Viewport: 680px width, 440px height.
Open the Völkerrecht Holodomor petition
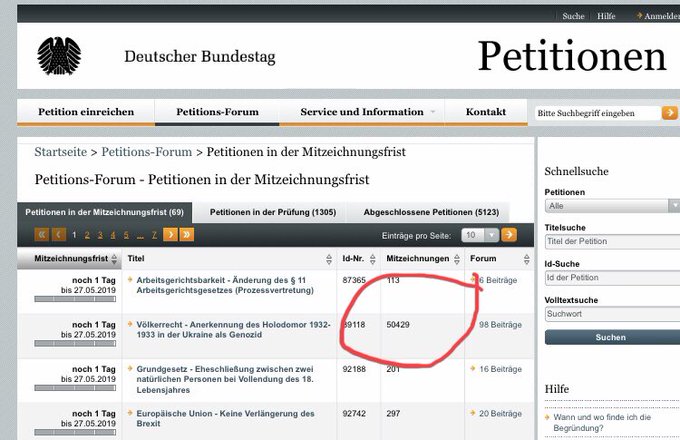pos(233,329)
